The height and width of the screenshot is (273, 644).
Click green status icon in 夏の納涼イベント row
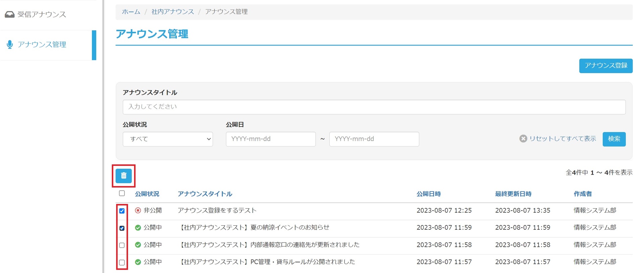pos(138,228)
